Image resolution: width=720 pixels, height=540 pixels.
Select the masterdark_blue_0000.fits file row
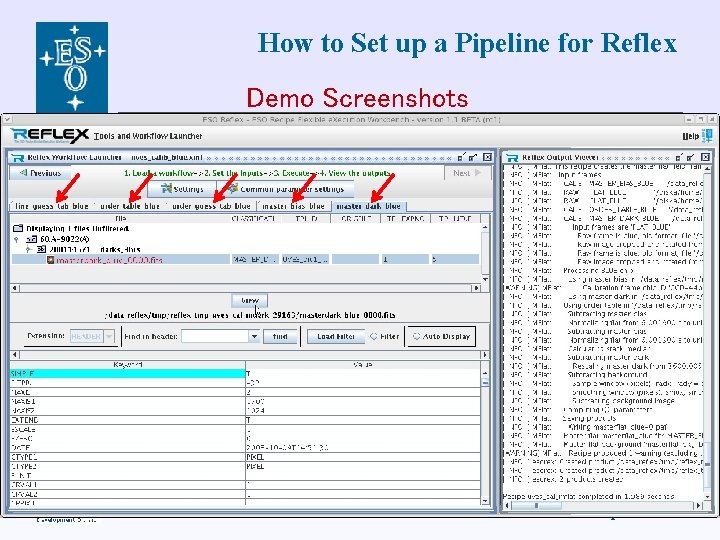coord(245,259)
